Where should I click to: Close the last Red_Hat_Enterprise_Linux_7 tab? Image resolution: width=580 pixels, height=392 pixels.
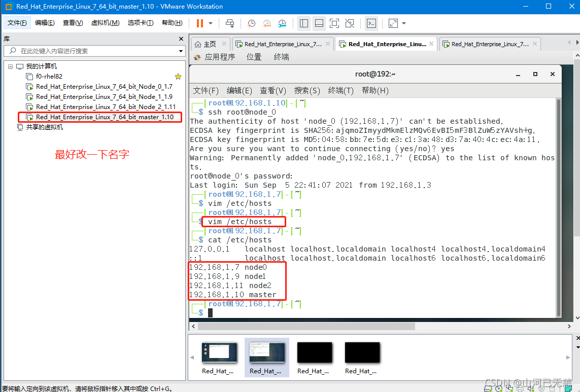pyautogui.click(x=535, y=44)
